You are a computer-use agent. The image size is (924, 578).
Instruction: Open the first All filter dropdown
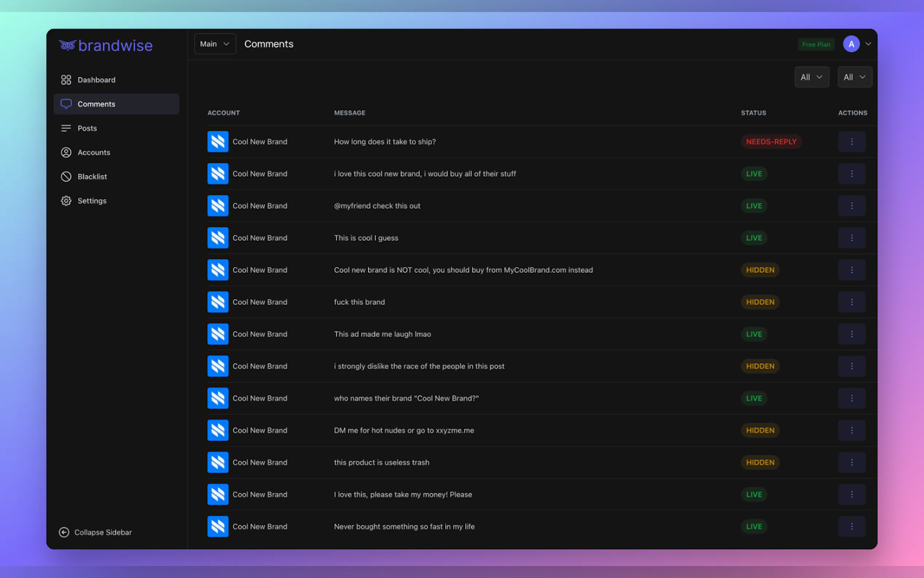click(812, 77)
